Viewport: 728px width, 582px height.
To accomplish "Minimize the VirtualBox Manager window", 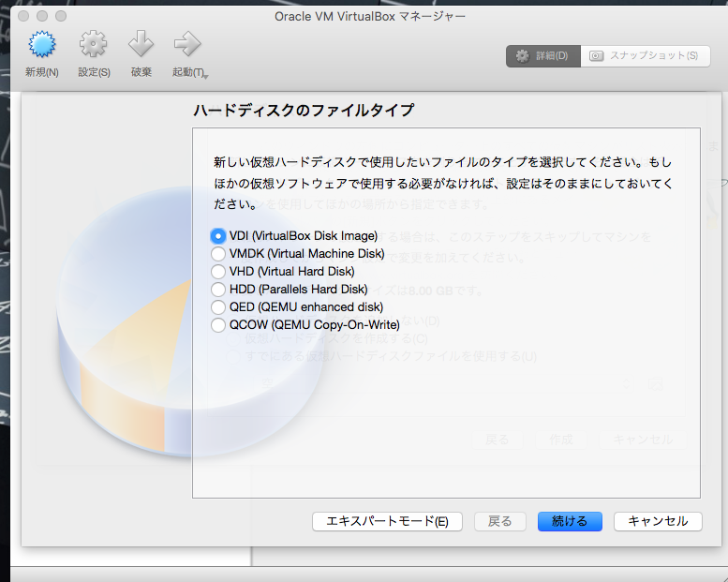I will [42, 16].
